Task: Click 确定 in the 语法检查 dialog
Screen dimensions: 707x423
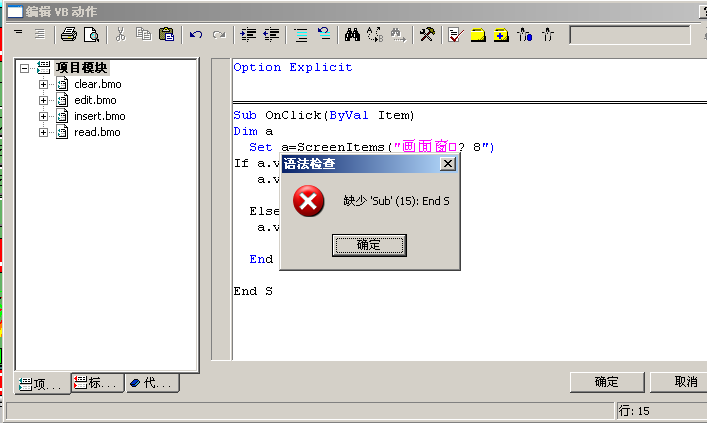Action: [x=369, y=245]
